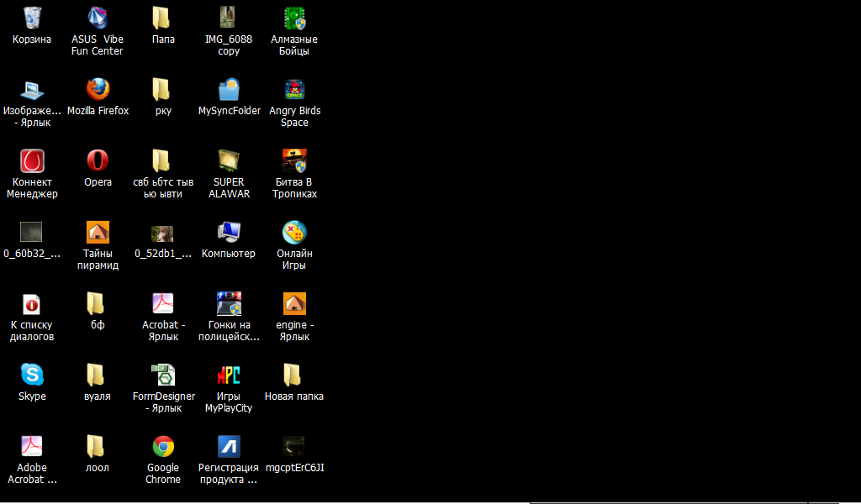Launch SUPER ALAWAR shortcut
The width and height of the screenshot is (861, 504).
pyautogui.click(x=229, y=160)
